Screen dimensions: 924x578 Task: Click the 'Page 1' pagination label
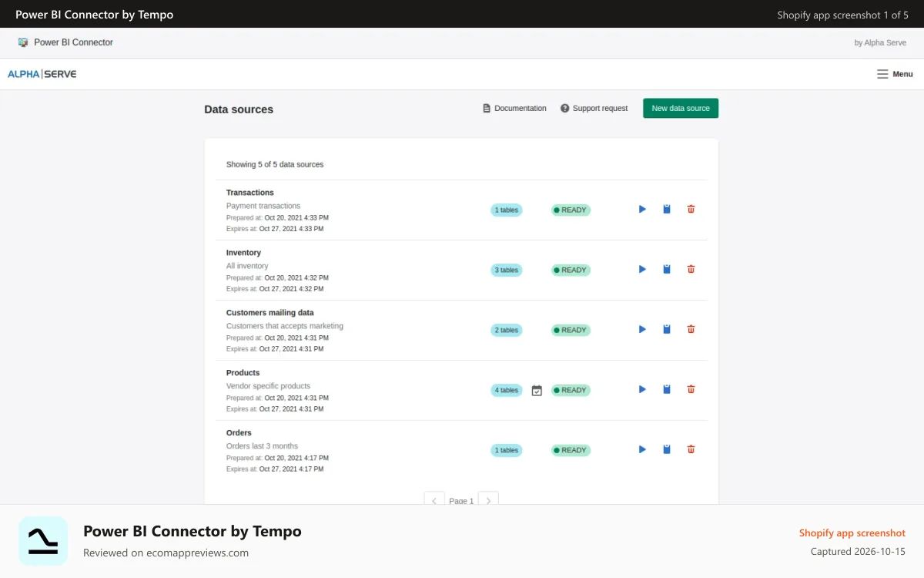click(x=461, y=501)
